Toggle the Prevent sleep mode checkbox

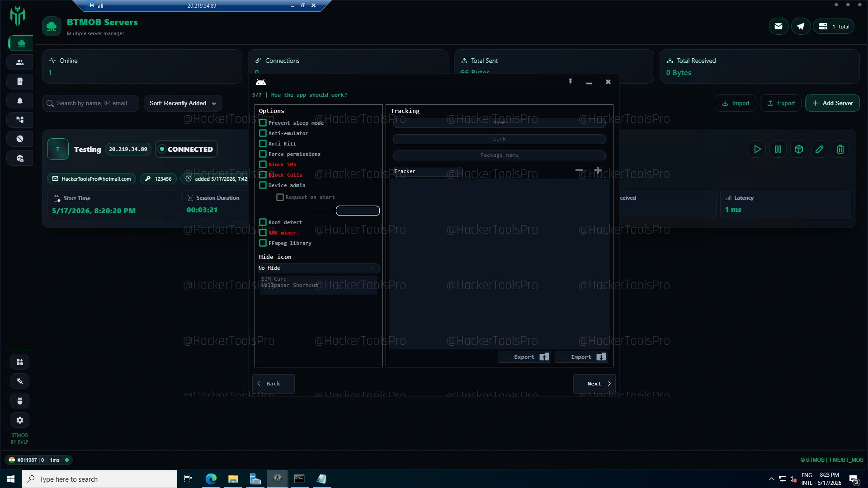263,123
